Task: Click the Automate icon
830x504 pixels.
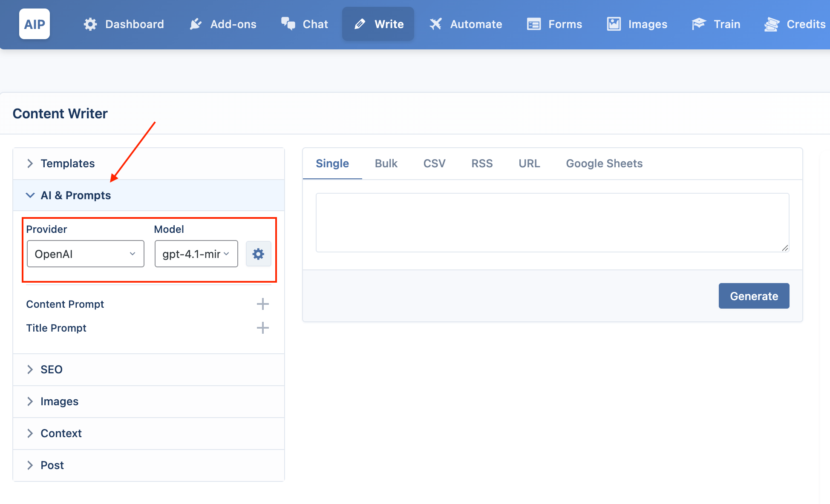Action: coord(435,24)
